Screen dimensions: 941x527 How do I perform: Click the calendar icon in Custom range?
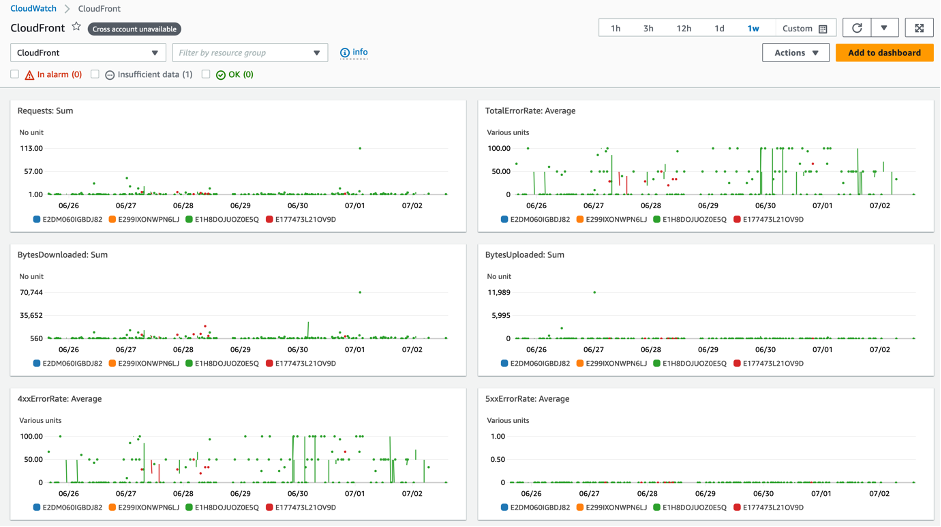tap(823, 29)
